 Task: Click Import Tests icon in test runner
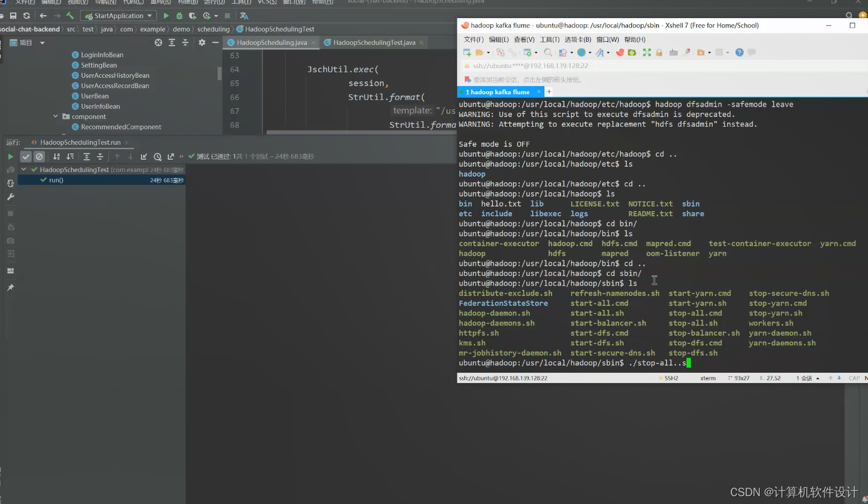[144, 156]
